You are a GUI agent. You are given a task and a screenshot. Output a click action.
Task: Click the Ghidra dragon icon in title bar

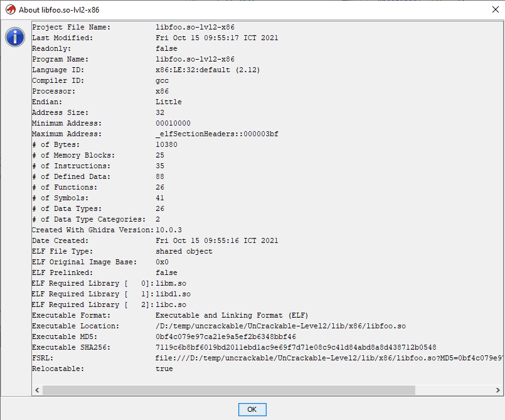10,9
